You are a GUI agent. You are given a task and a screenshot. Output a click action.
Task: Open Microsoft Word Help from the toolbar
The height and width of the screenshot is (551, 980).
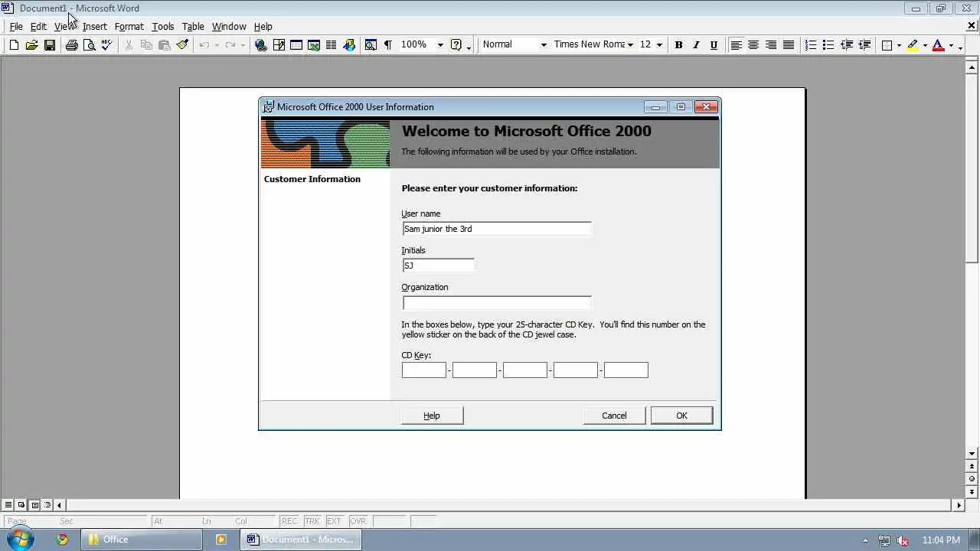pyautogui.click(x=456, y=45)
